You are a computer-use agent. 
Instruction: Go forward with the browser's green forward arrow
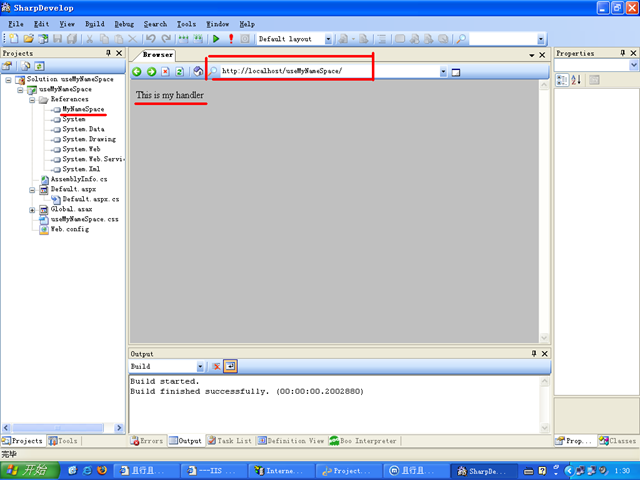[x=151, y=72]
